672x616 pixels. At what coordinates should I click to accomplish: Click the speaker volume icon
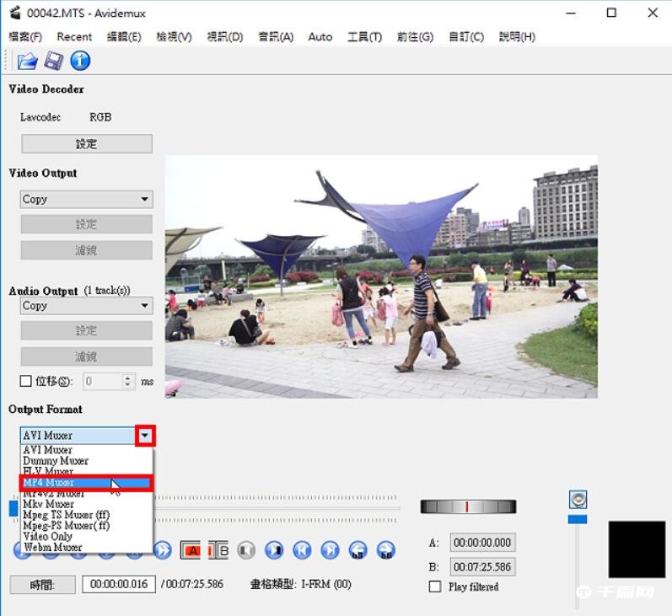point(578,500)
